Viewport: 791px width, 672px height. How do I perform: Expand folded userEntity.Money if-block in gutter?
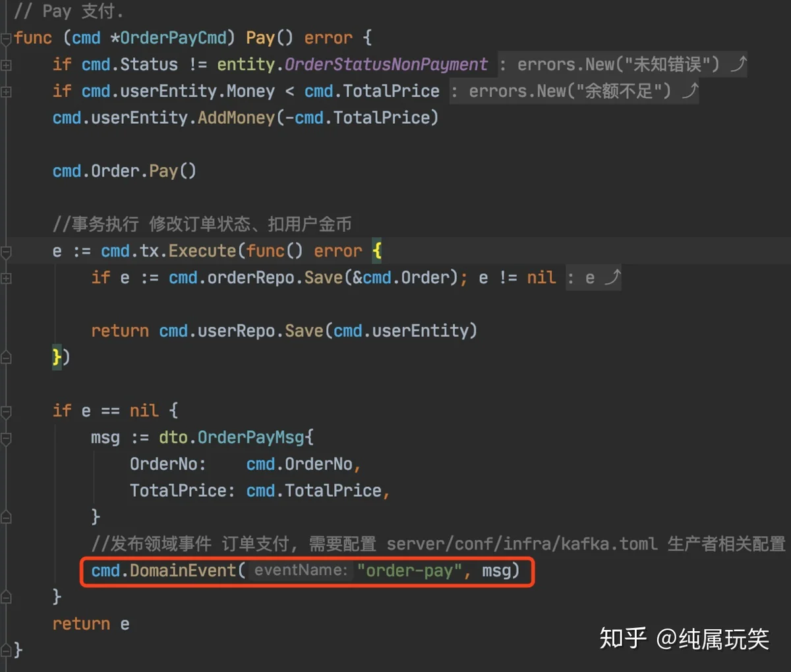pyautogui.click(x=6, y=92)
